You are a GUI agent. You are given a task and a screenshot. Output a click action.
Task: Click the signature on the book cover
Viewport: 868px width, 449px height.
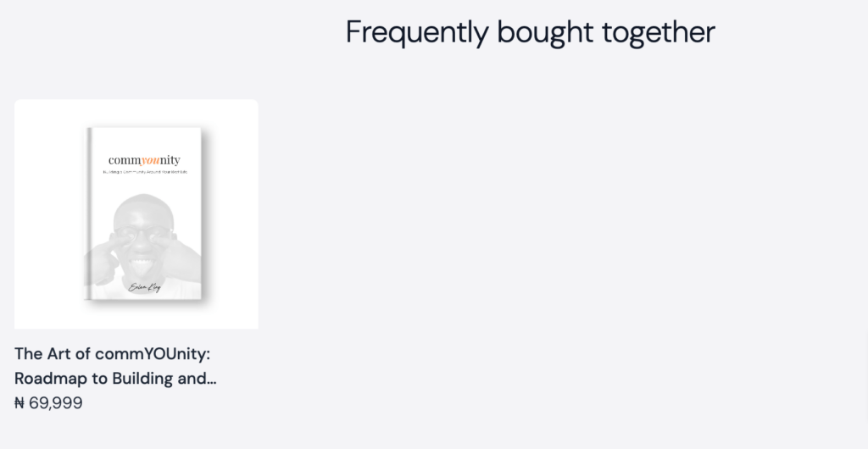[x=144, y=287]
